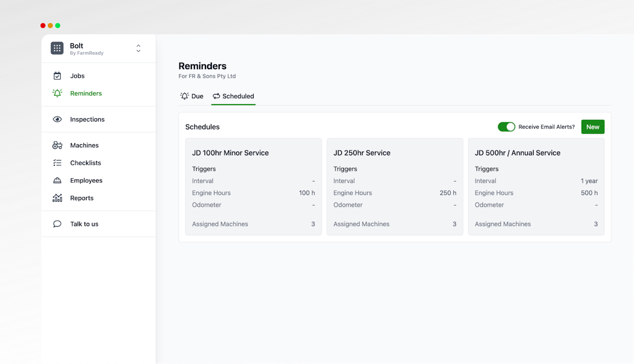Click the Receive Email Alerts label text
The image size is (634, 364).
[546, 127]
